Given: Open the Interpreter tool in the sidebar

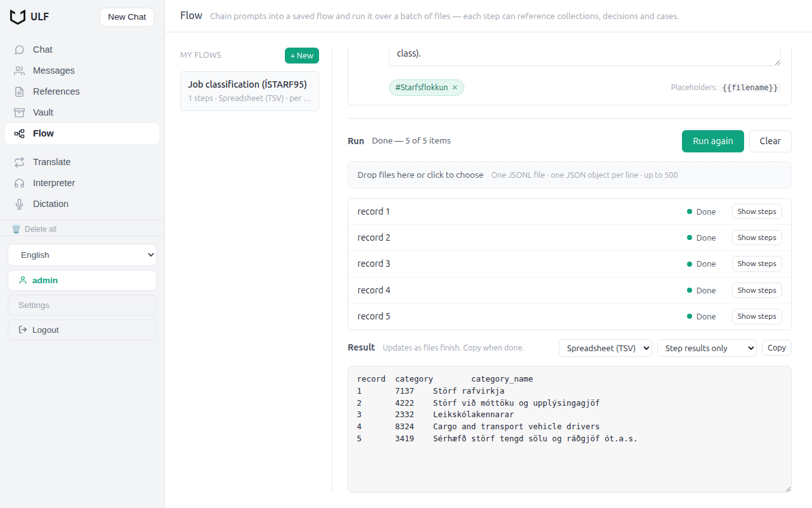Looking at the screenshot, I should click(82, 183).
